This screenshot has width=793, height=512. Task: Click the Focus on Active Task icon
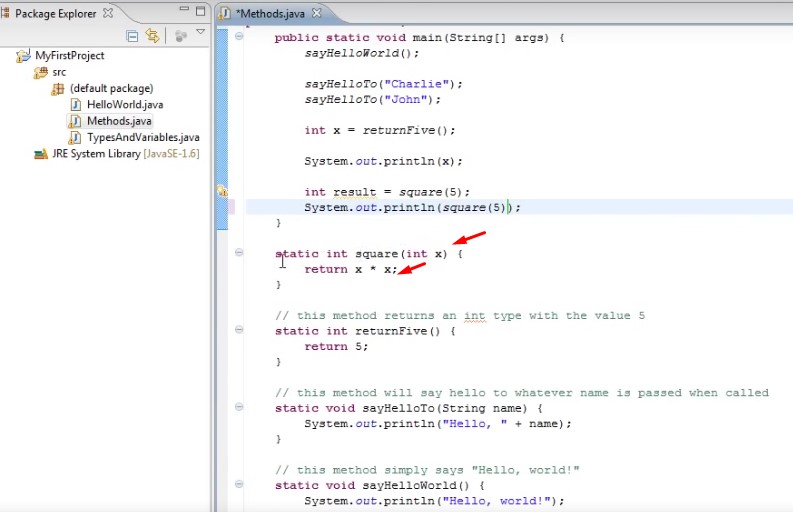click(x=180, y=36)
